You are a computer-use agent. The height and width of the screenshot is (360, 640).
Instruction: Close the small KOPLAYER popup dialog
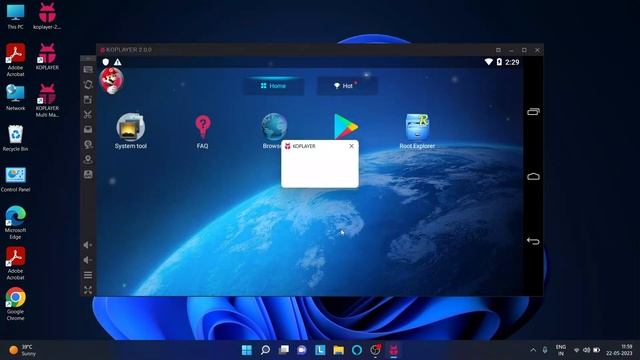click(351, 146)
